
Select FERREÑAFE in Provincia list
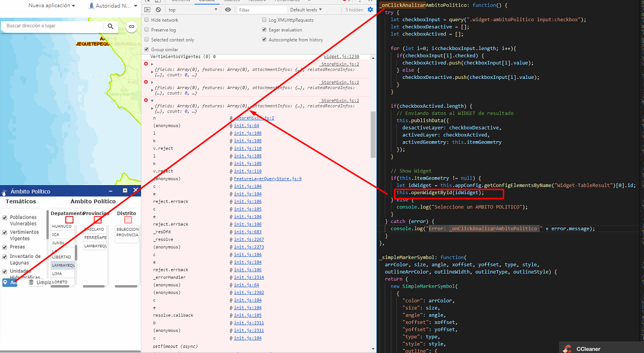click(x=95, y=237)
